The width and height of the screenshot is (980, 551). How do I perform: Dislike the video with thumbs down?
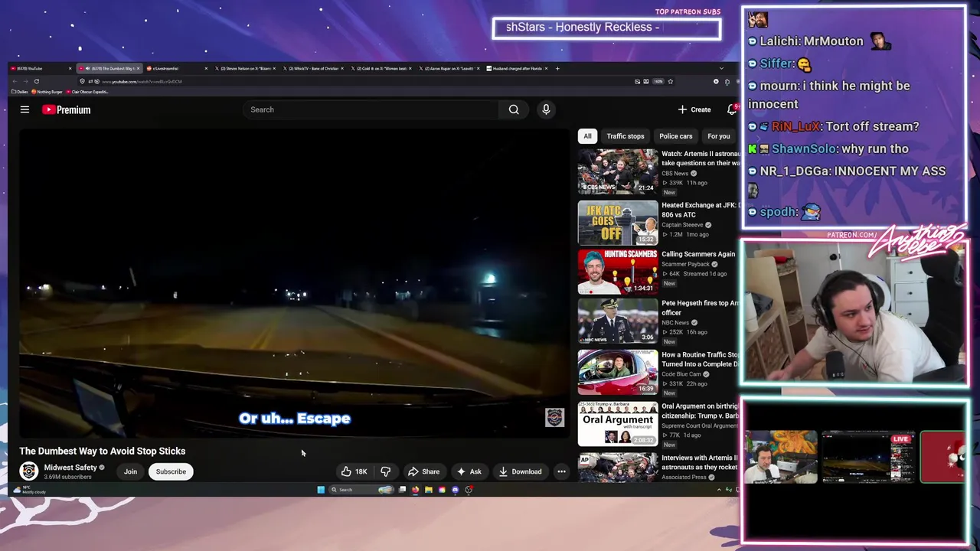pyautogui.click(x=386, y=471)
